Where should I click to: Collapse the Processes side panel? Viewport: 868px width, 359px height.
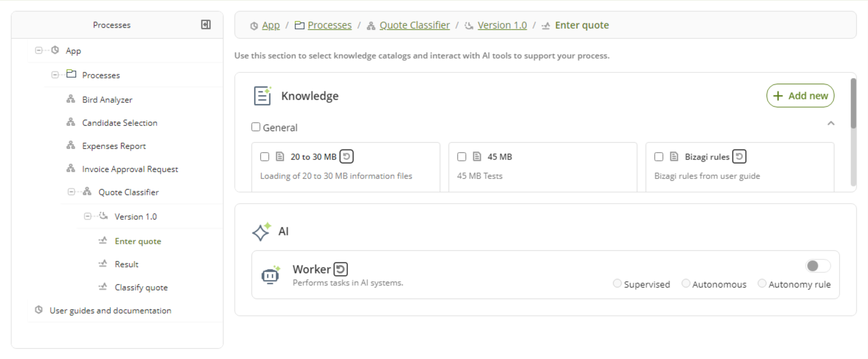click(206, 24)
